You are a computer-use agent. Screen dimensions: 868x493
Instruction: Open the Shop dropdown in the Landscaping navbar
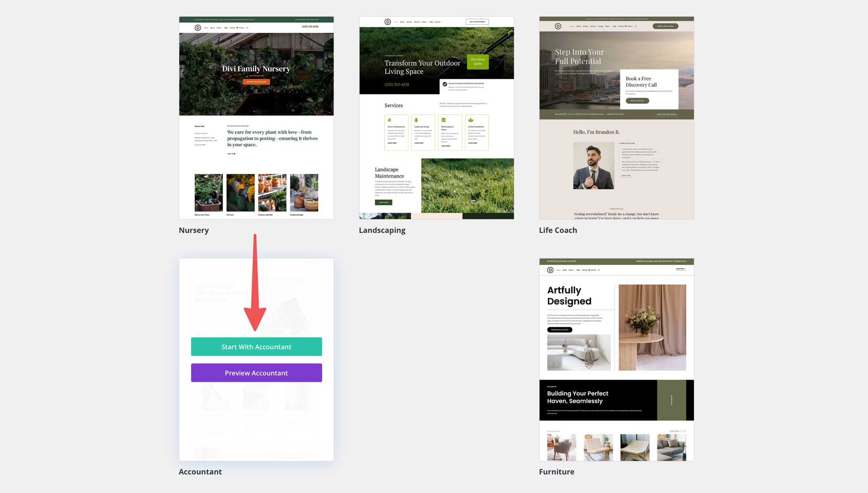(424, 22)
